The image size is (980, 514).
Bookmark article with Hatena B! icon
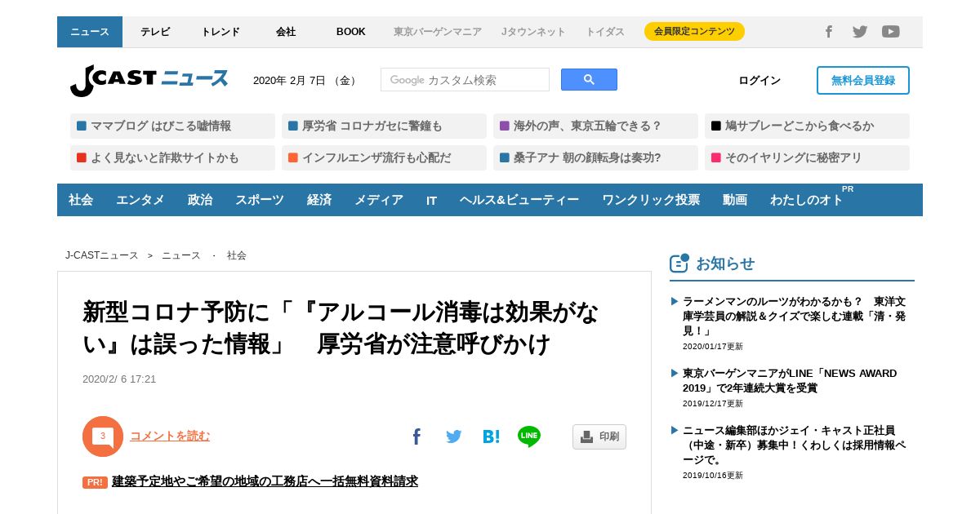[x=491, y=436]
